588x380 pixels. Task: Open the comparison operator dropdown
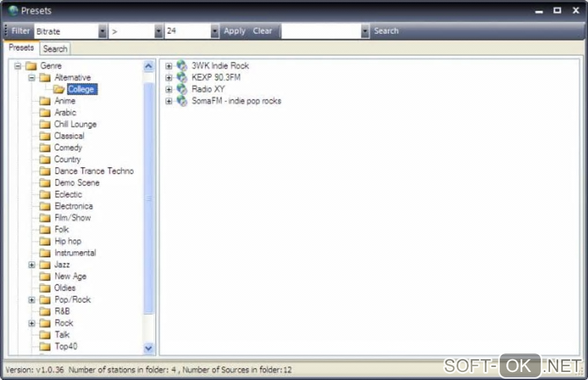coord(159,31)
